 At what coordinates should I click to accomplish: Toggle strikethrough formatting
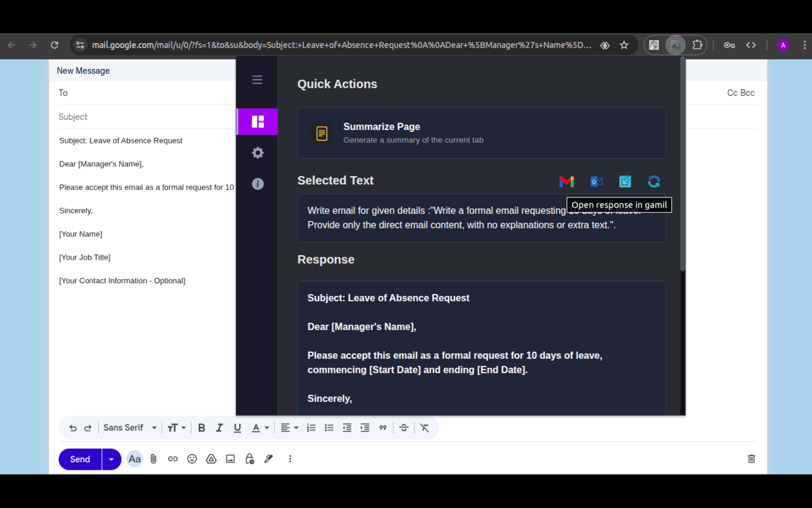click(x=404, y=428)
